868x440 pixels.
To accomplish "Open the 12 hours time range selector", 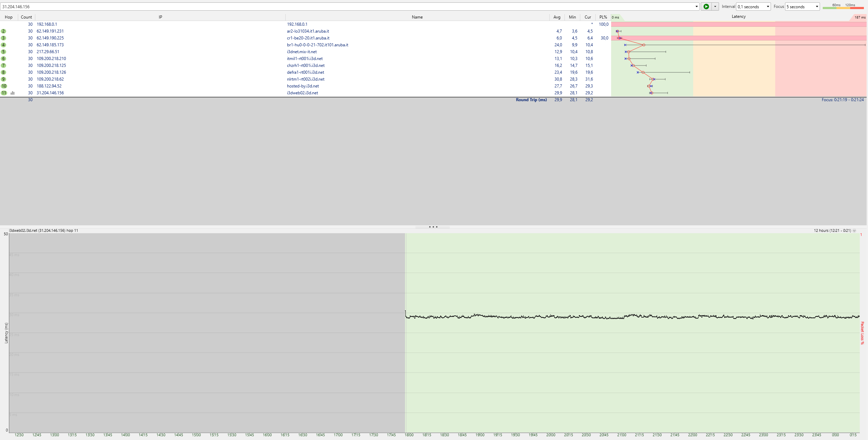I will click(835, 230).
